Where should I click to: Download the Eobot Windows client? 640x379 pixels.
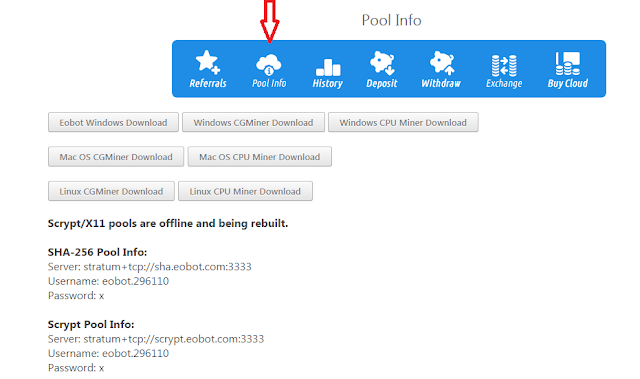[113, 122]
